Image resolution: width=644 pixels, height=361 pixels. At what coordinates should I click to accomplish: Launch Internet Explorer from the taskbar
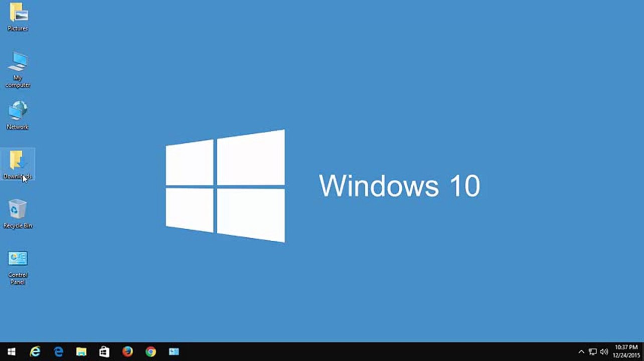click(35, 351)
